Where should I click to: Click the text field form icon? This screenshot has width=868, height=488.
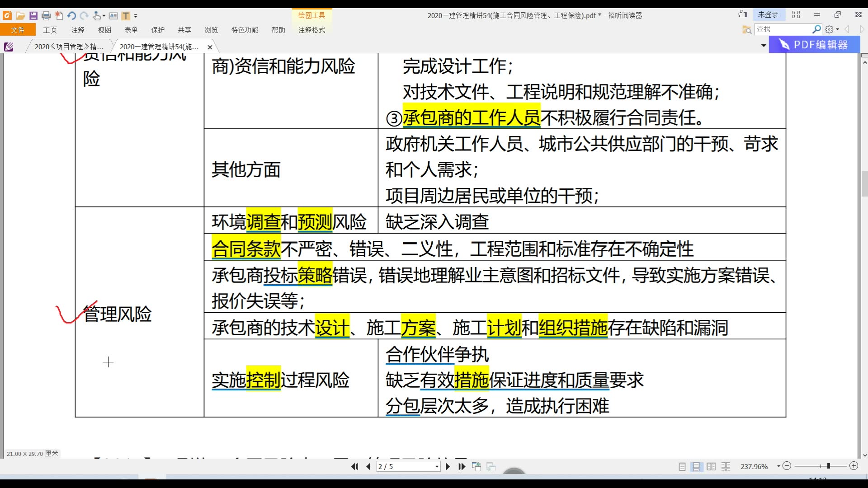113,16
